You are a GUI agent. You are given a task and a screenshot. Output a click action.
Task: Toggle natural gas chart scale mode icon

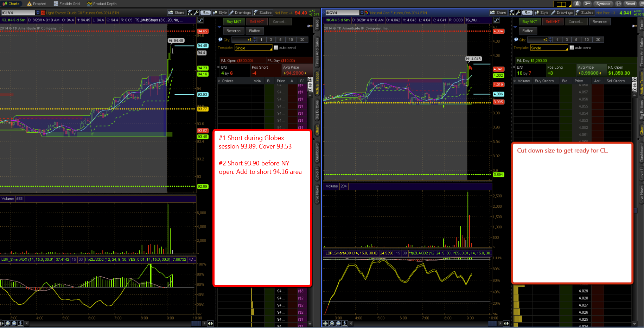point(496,20)
